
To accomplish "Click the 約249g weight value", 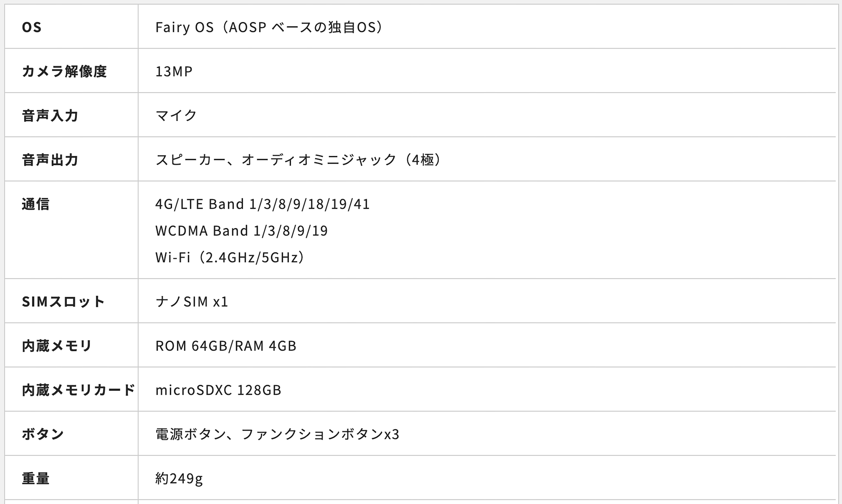I will [x=179, y=478].
